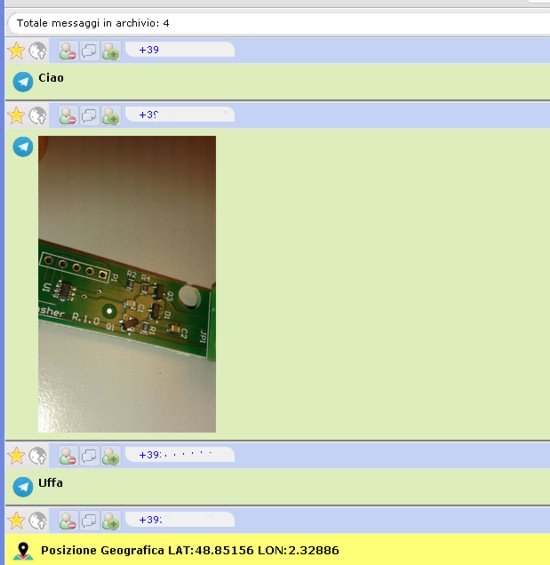Star the Uffa message

pos(16,456)
